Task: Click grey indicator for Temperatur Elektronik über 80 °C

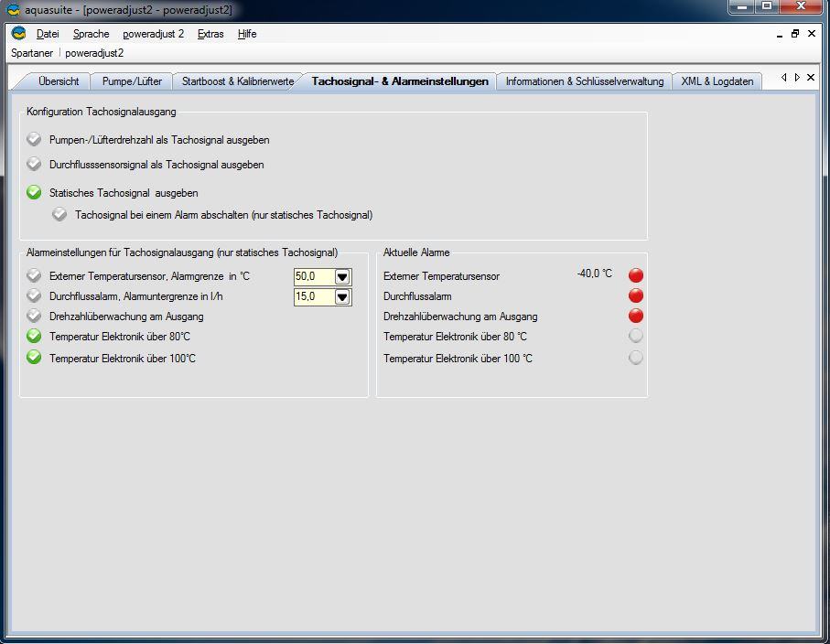Action: [x=636, y=336]
